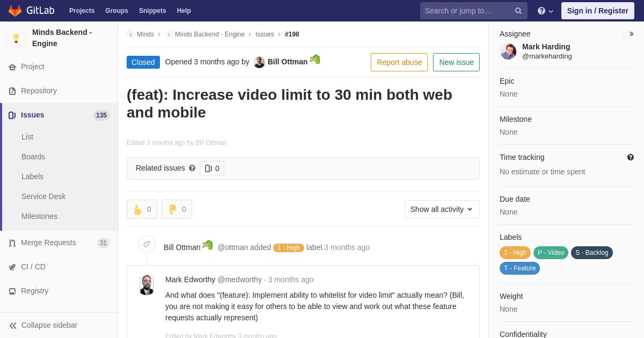644x338 pixels.
Task: Click the thumbs up reaction
Action: click(142, 209)
